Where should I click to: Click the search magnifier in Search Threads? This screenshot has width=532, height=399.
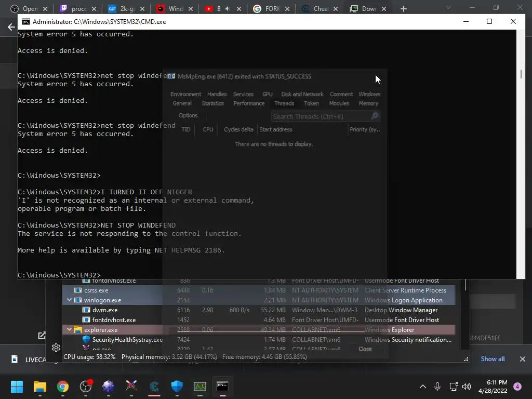point(374,116)
